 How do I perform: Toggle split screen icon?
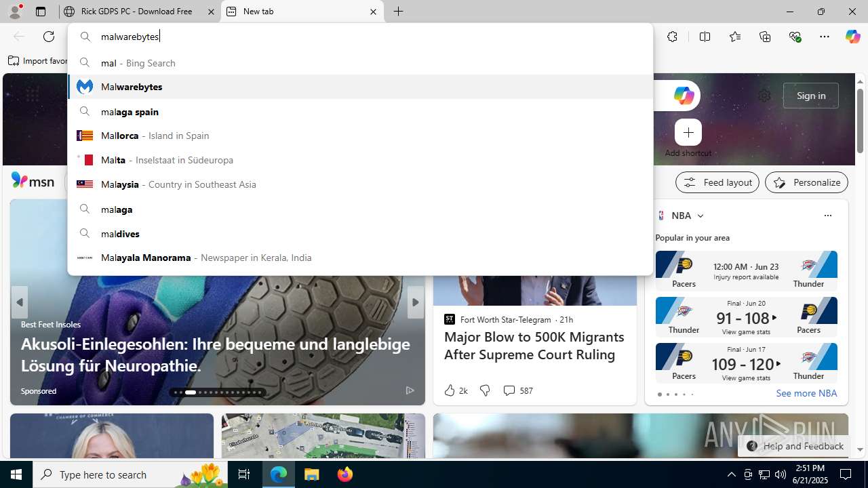[705, 37]
